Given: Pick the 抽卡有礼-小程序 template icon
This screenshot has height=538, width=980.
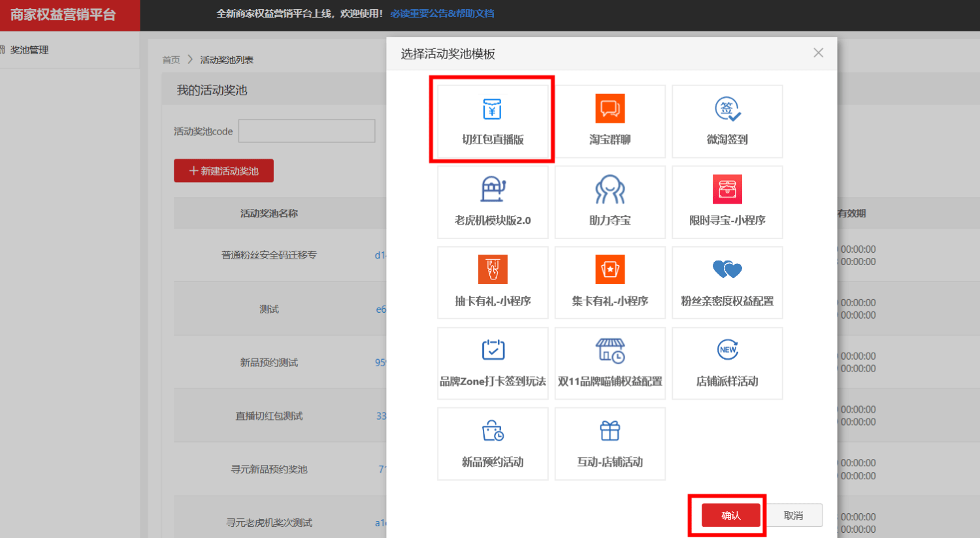Looking at the screenshot, I should [493, 270].
